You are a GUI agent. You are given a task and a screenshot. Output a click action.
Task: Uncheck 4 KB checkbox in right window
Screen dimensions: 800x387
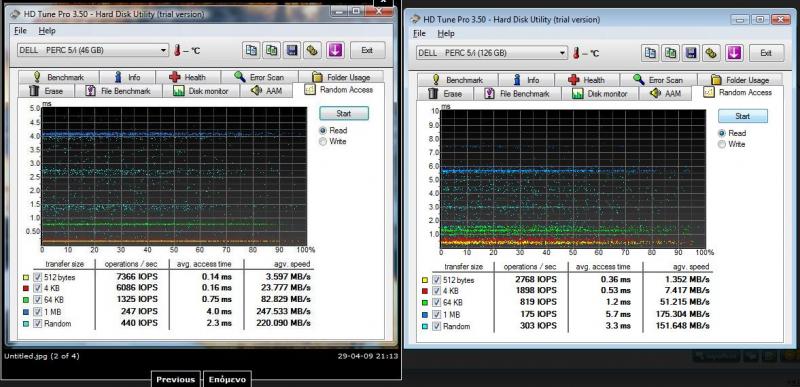coord(436,291)
